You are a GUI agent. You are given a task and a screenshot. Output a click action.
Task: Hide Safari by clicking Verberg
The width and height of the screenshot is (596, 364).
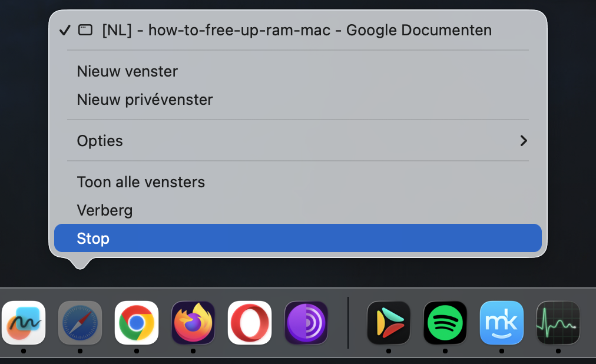point(104,210)
